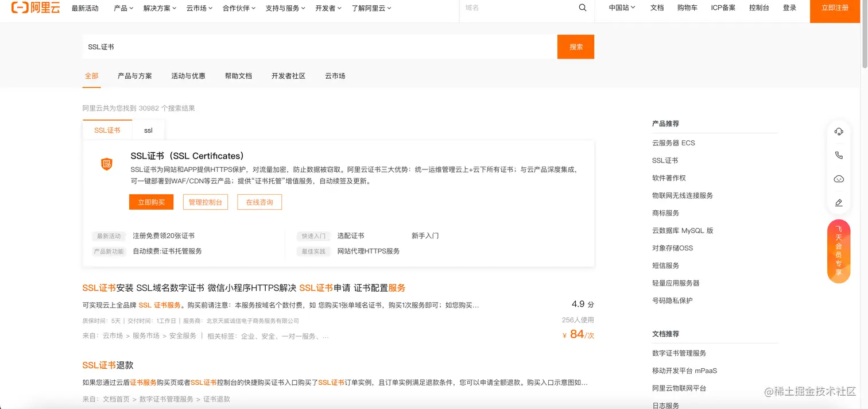Open the 中国站 region selector
This screenshot has height=409, width=868.
(622, 8)
